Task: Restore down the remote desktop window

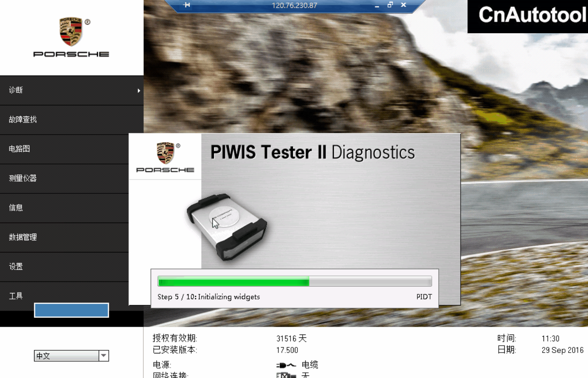Action: point(390,5)
